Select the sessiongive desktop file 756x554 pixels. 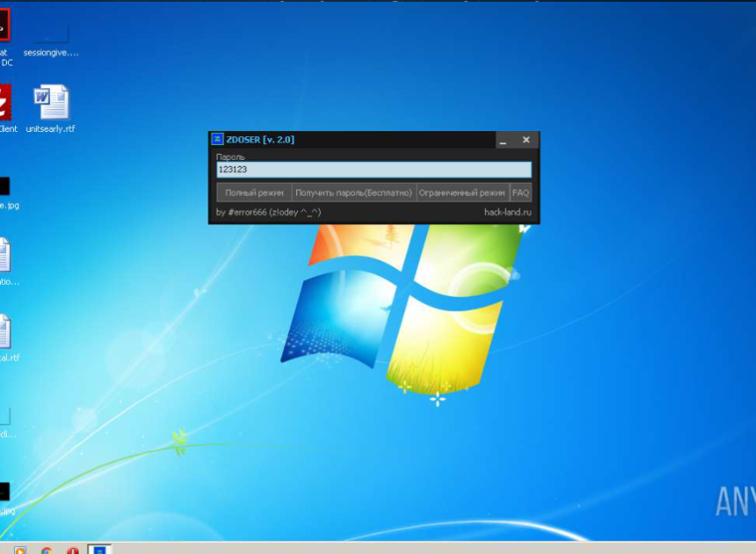pyautogui.click(x=51, y=35)
